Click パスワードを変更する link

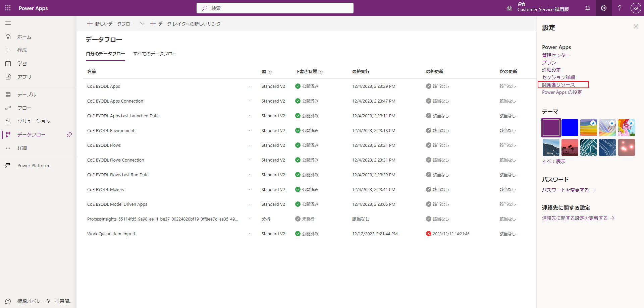coord(569,190)
